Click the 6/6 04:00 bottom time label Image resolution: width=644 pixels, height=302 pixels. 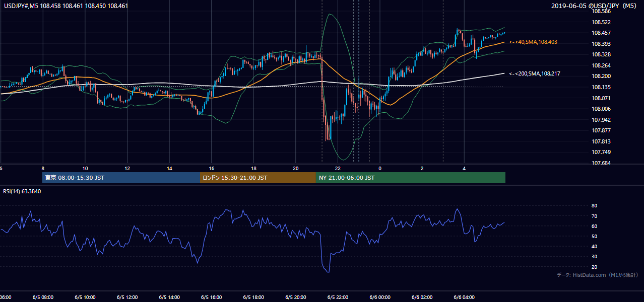point(464,297)
